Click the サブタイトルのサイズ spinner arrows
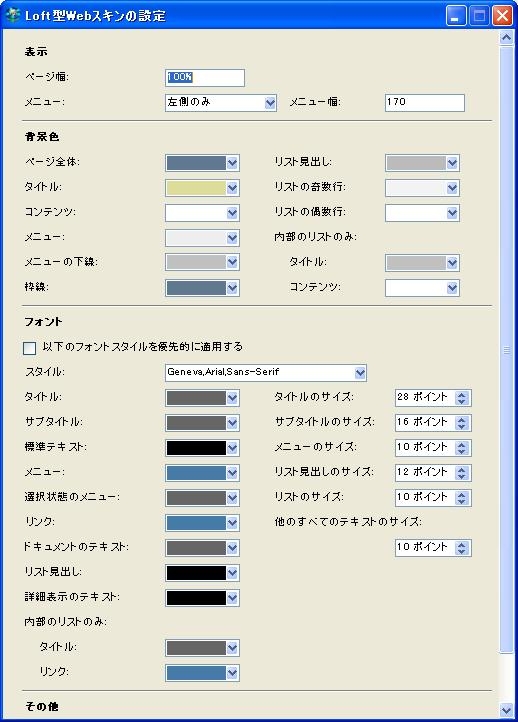 tap(461, 423)
